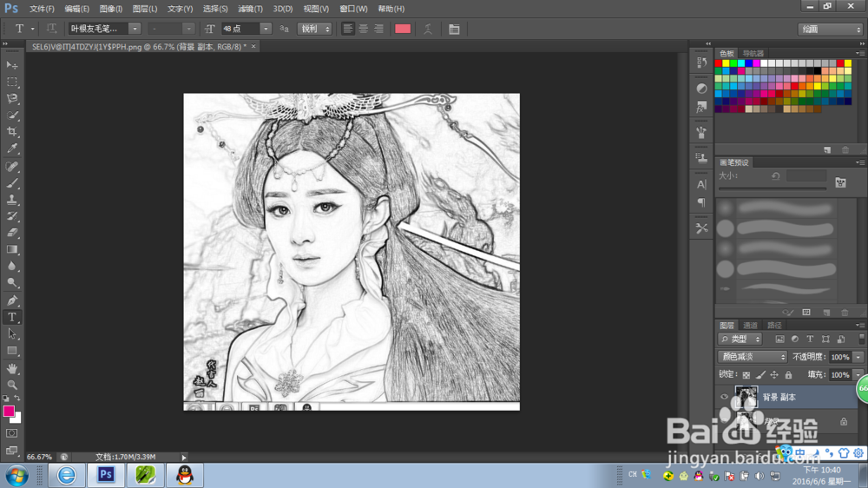
Task: Open the font size dropdown
Action: (266, 29)
